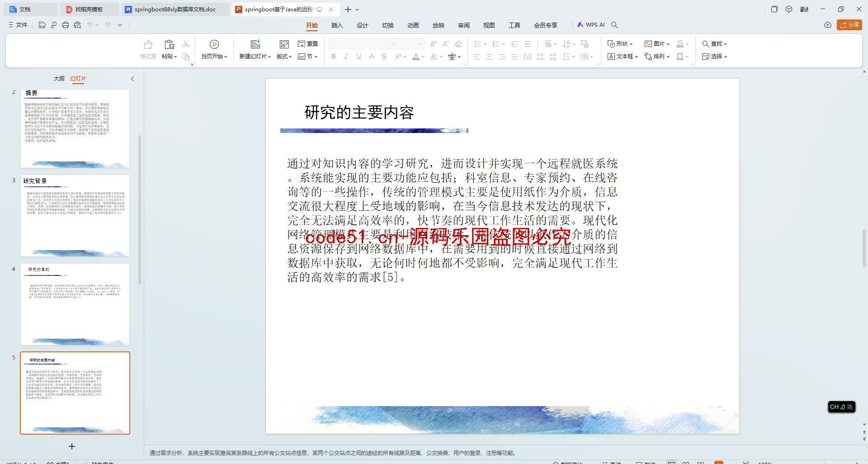Click the Decrease Indent icon
The image size is (868, 464).
pyautogui.click(x=514, y=44)
